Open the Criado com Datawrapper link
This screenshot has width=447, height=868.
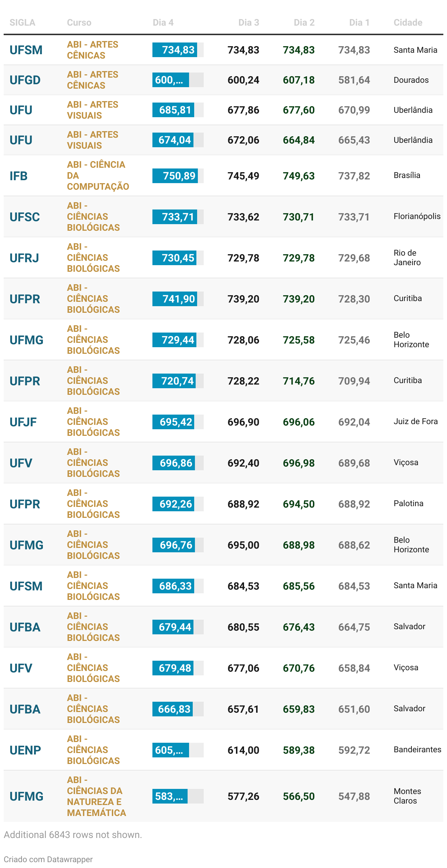tap(48, 859)
